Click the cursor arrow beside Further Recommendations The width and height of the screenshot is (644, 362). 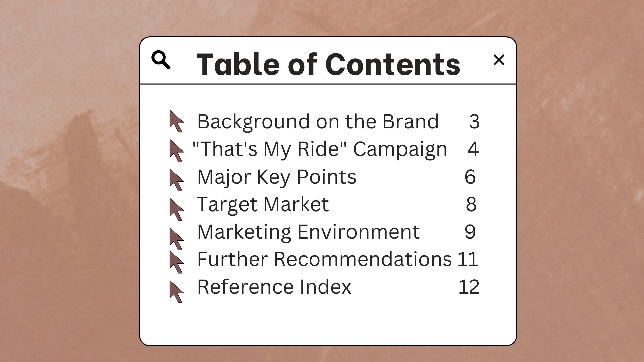coord(176,262)
